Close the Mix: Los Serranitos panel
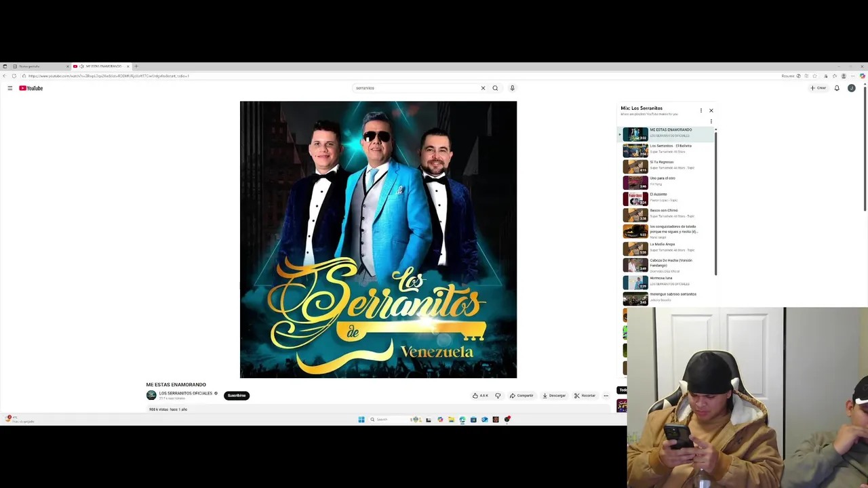 (x=711, y=110)
